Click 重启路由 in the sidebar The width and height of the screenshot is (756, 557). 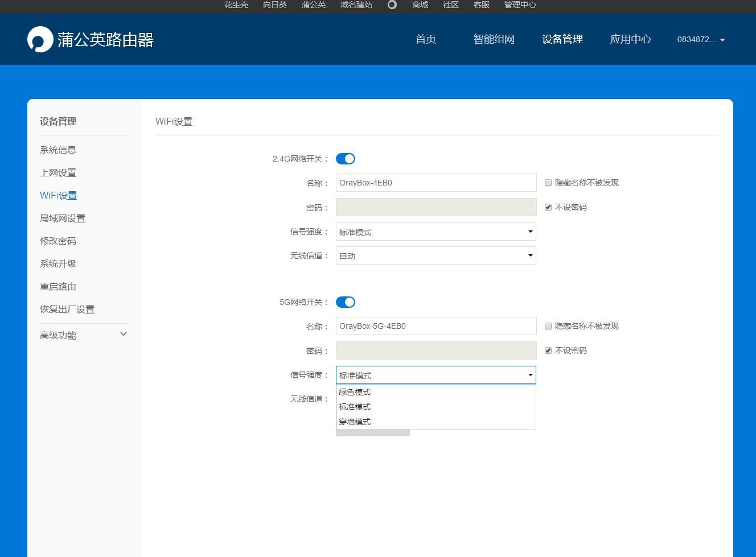point(58,286)
